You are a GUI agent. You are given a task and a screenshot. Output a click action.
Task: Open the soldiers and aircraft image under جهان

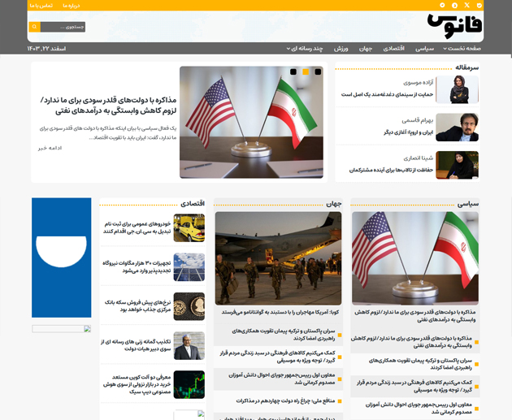click(278, 258)
